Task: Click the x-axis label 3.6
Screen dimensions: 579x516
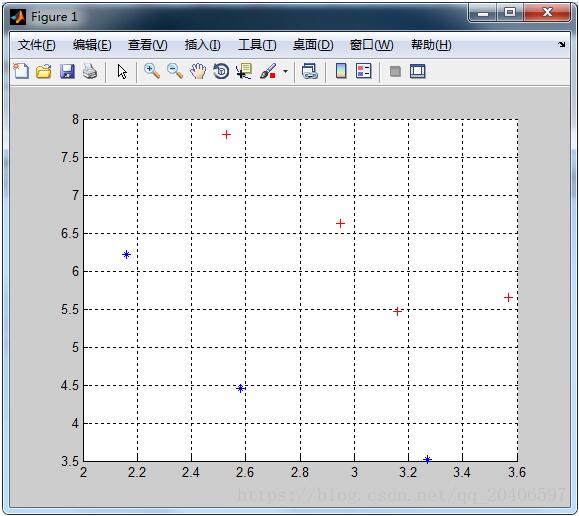Action: pyautogui.click(x=517, y=472)
